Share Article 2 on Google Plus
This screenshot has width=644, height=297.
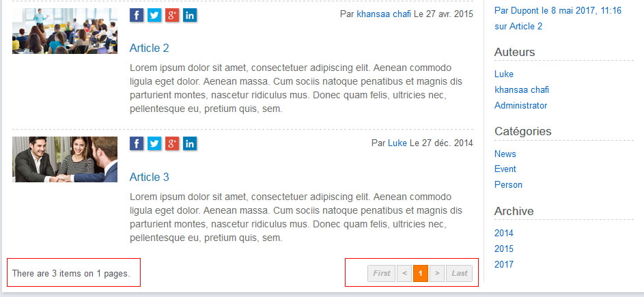[172, 15]
